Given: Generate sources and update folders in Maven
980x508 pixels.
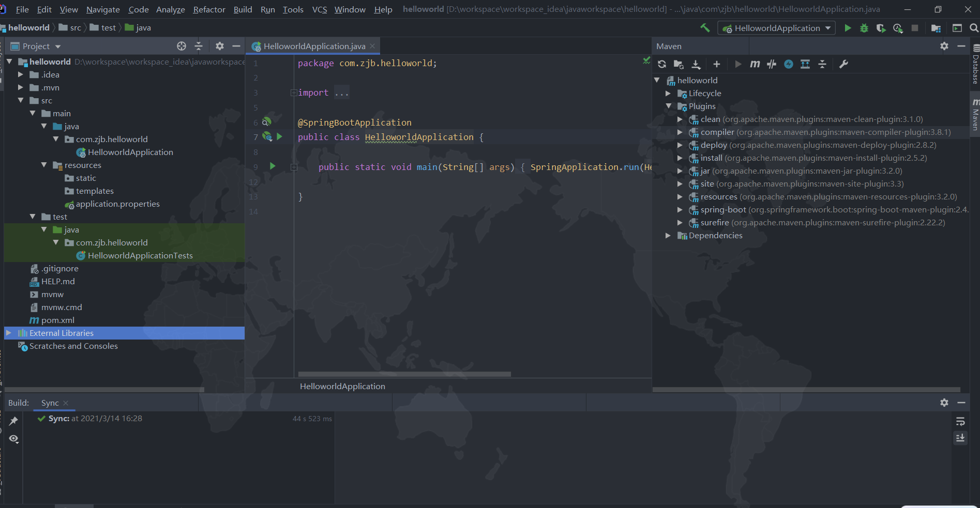Looking at the screenshot, I should 679,64.
